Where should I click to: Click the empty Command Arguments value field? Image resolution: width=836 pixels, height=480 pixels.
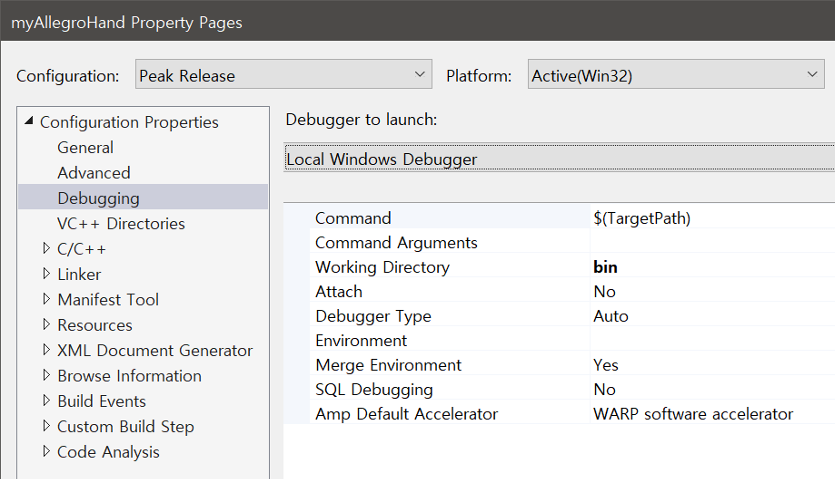point(712,242)
